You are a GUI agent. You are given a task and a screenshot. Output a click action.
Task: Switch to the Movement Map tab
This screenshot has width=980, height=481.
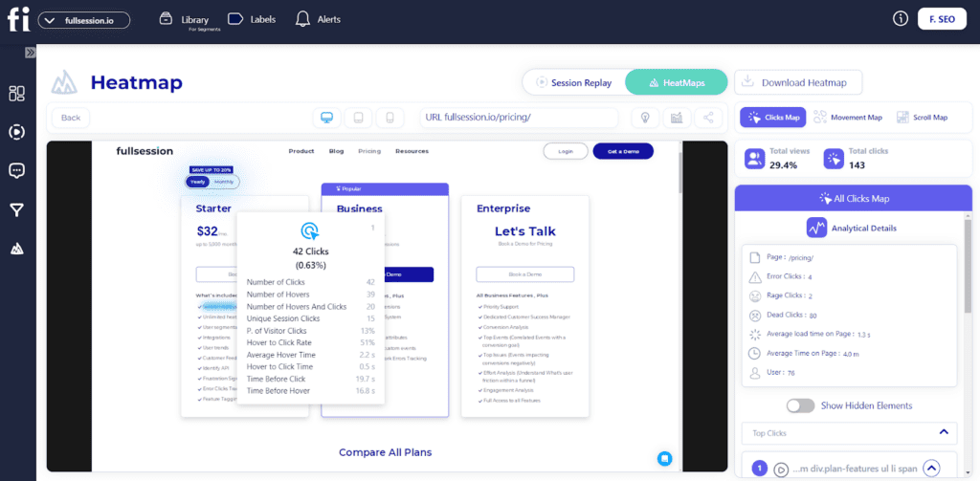(847, 118)
